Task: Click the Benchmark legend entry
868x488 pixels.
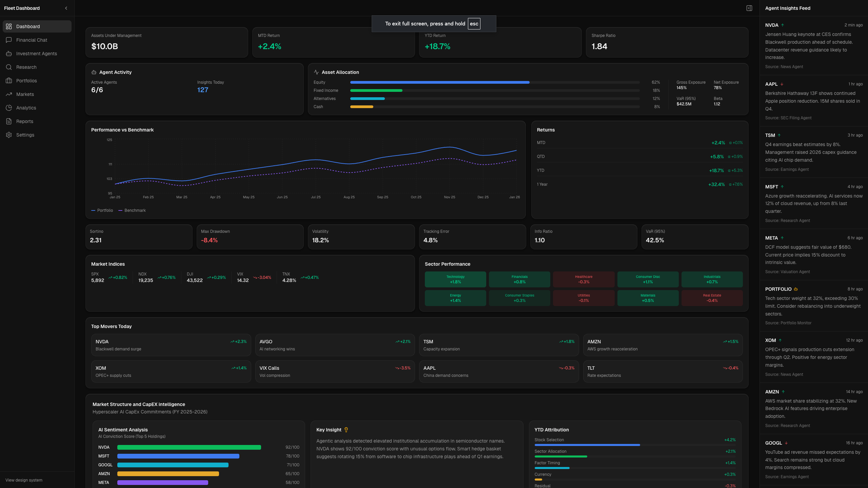Action: [132, 210]
